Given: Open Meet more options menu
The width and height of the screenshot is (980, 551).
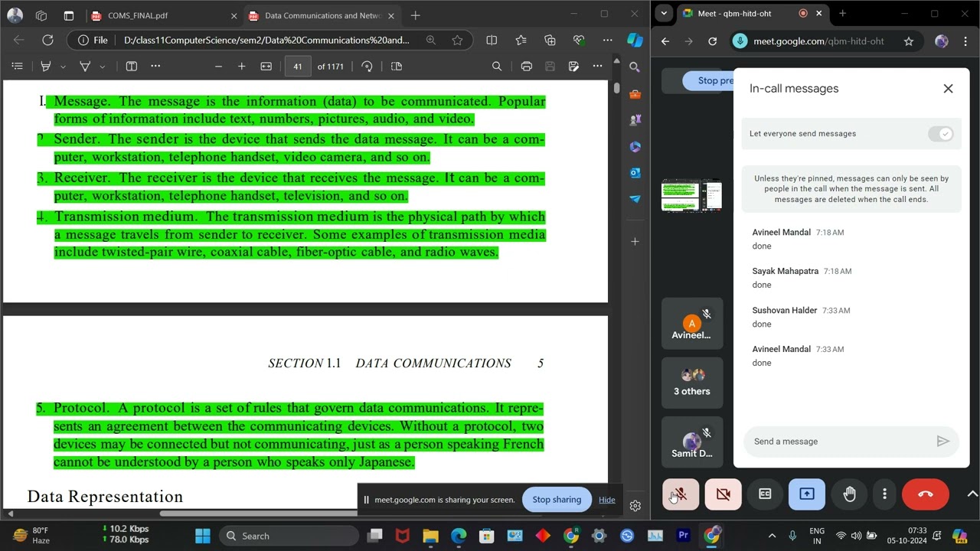Looking at the screenshot, I should point(884,494).
